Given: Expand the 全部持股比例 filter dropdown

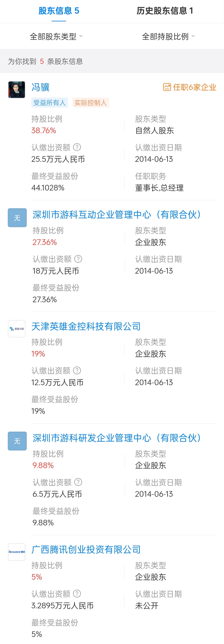Looking at the screenshot, I should (168, 37).
